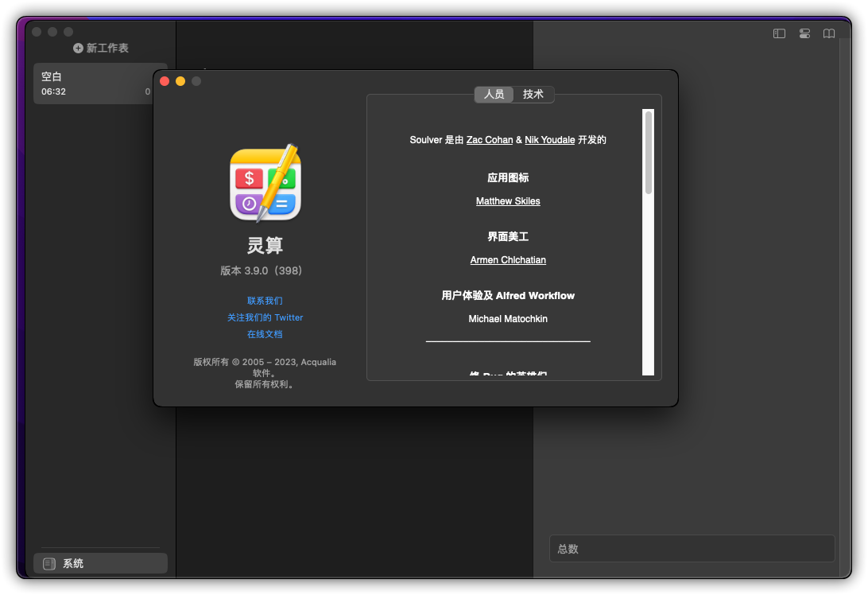The height and width of the screenshot is (595, 868).
Task: Open the format options toggle icon
Action: (x=804, y=33)
